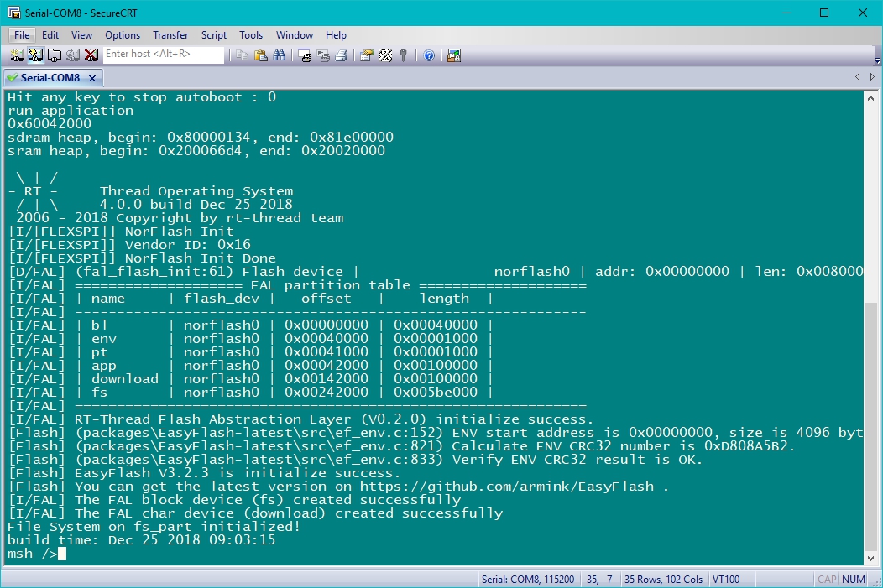The width and height of the screenshot is (883, 588).
Task: Click the Print printer icon
Action: 342,55
